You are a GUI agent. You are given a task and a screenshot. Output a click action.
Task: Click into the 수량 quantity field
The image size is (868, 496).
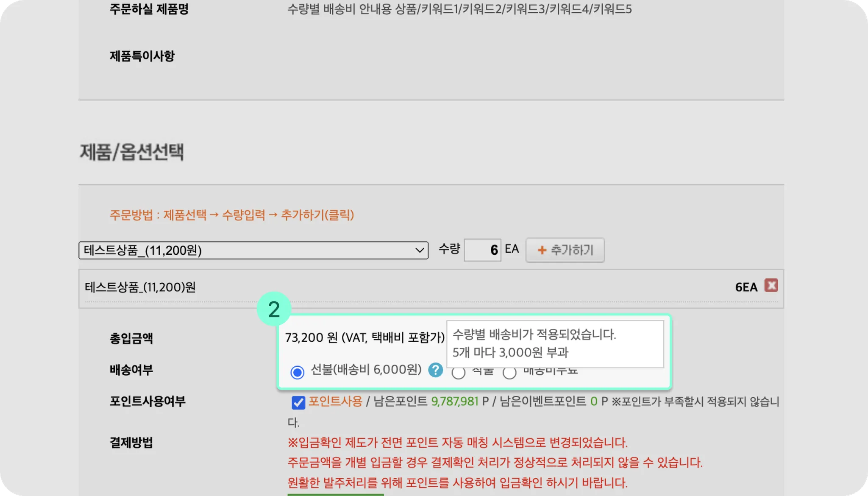pyautogui.click(x=482, y=250)
